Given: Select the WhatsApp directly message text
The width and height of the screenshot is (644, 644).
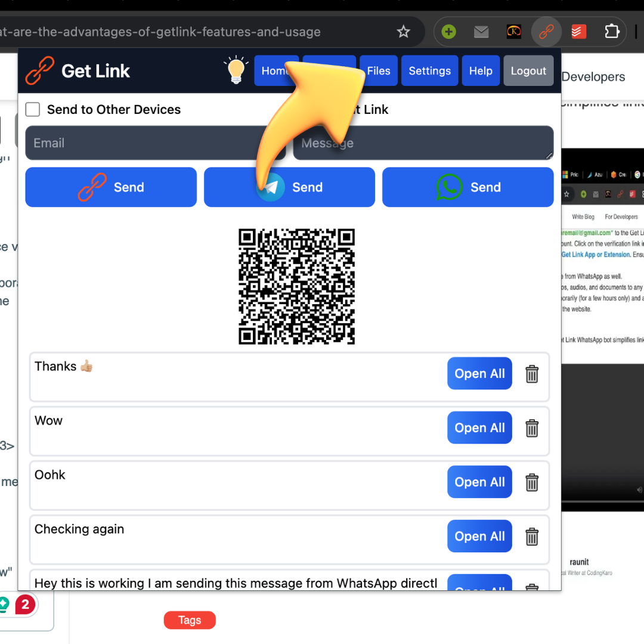Looking at the screenshot, I should coord(236,583).
